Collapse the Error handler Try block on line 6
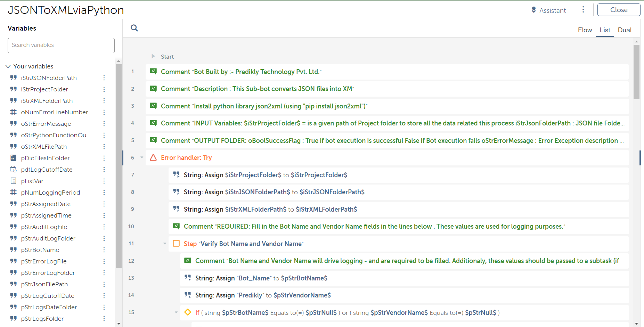The width and height of the screenshot is (644, 327). click(142, 158)
